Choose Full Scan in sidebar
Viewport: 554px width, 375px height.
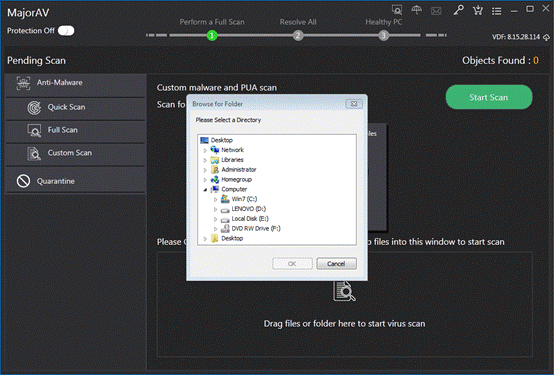[x=76, y=132]
